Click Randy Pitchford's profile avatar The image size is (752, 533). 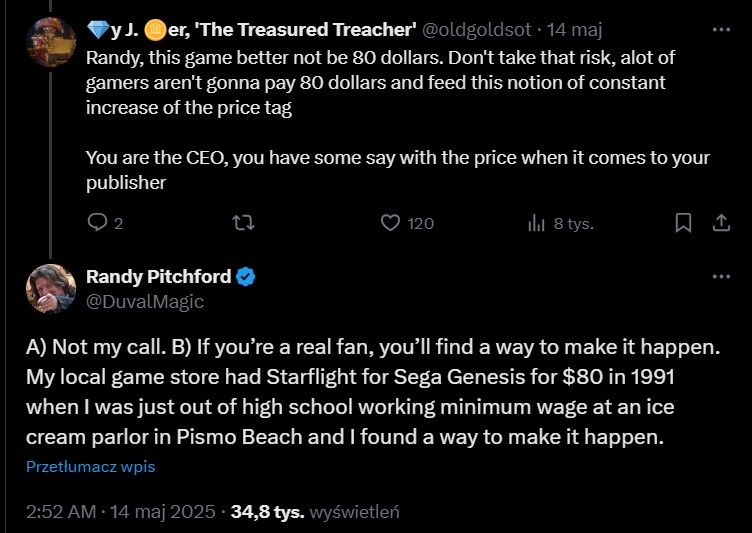[51, 289]
